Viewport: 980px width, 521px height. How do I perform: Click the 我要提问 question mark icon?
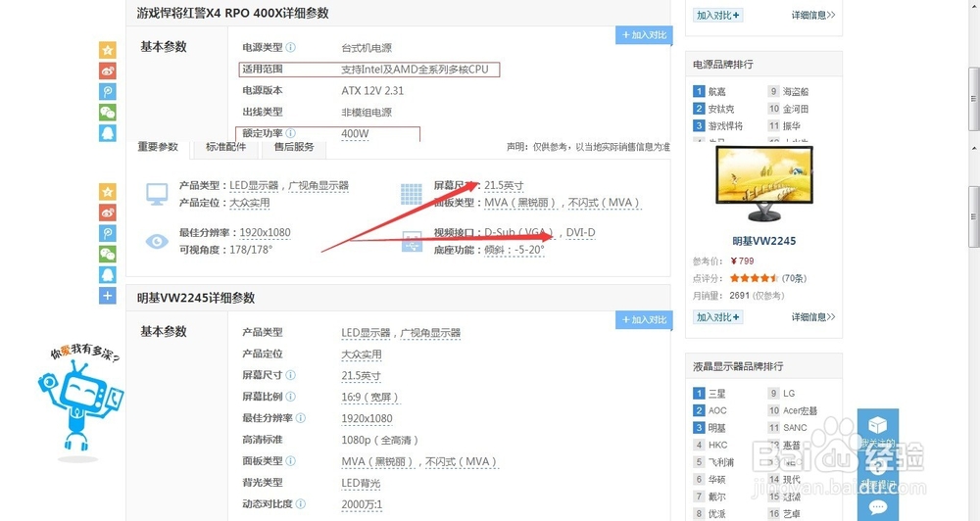(877, 465)
